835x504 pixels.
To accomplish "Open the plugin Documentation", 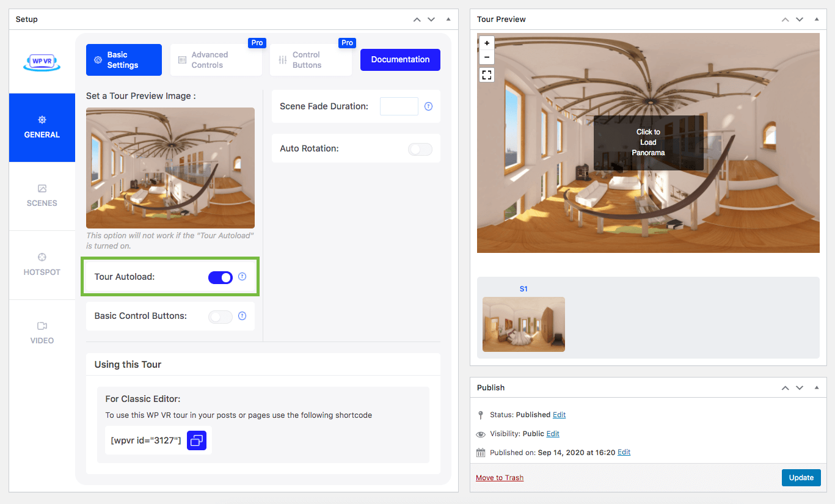I will pyautogui.click(x=400, y=59).
